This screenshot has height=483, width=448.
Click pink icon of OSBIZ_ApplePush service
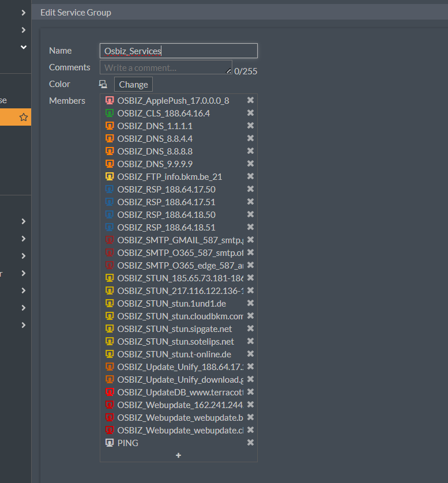pos(110,100)
